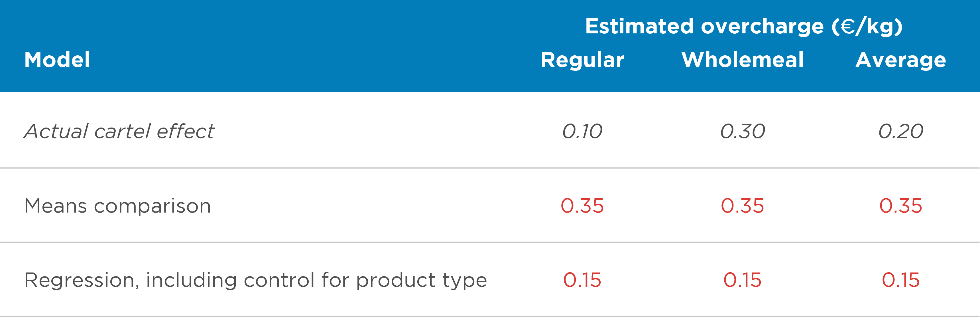Click the bottom border line under Regression row
980x319 pixels.
point(490,316)
